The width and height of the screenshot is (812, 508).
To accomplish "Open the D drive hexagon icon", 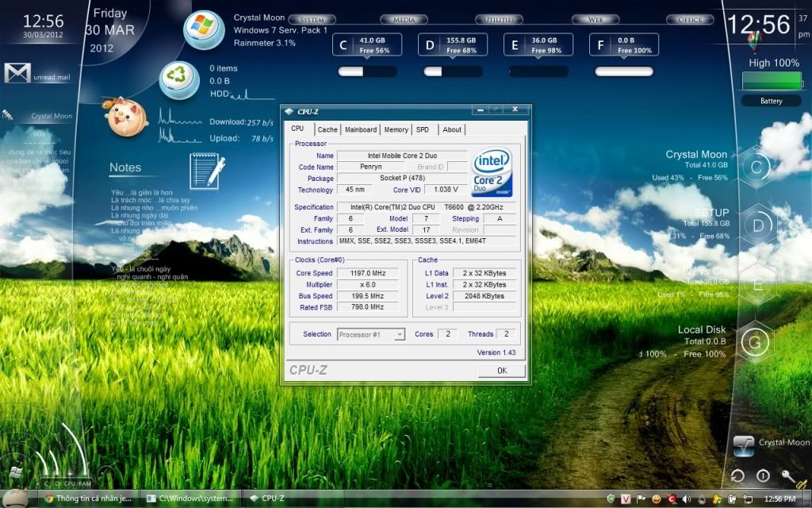I will tap(757, 225).
